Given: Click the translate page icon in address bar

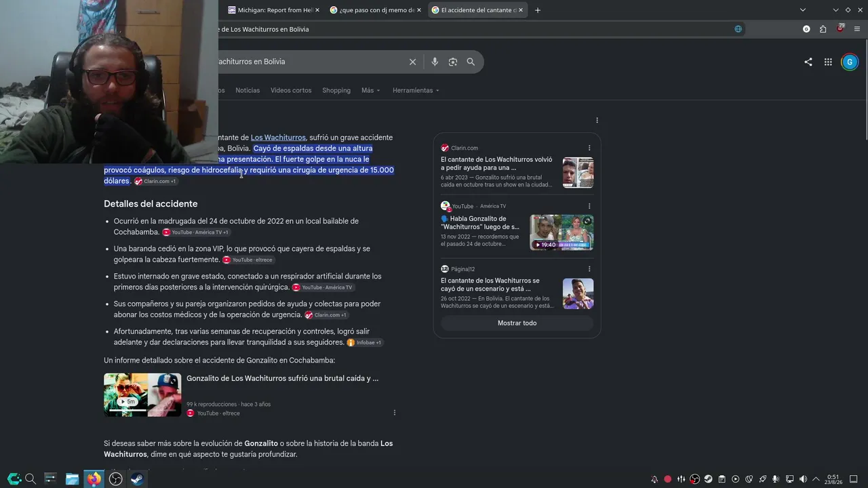Looking at the screenshot, I should (738, 29).
